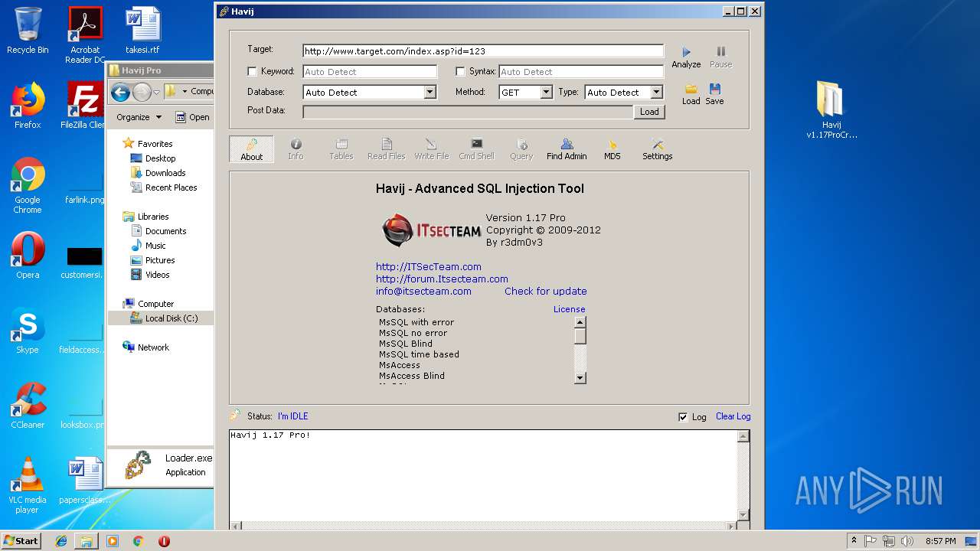Click the Syntax input field
The image size is (980, 551).
tap(581, 72)
